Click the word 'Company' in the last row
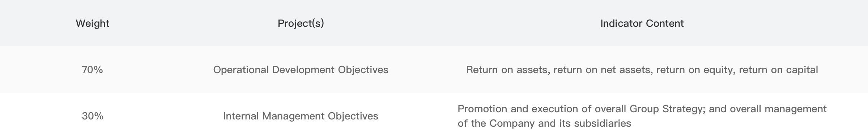 pyautogui.click(x=512, y=123)
